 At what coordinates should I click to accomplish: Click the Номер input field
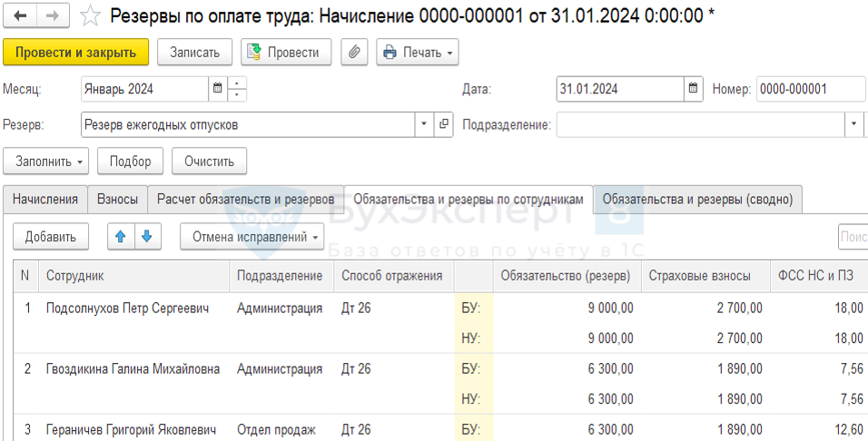[810, 89]
